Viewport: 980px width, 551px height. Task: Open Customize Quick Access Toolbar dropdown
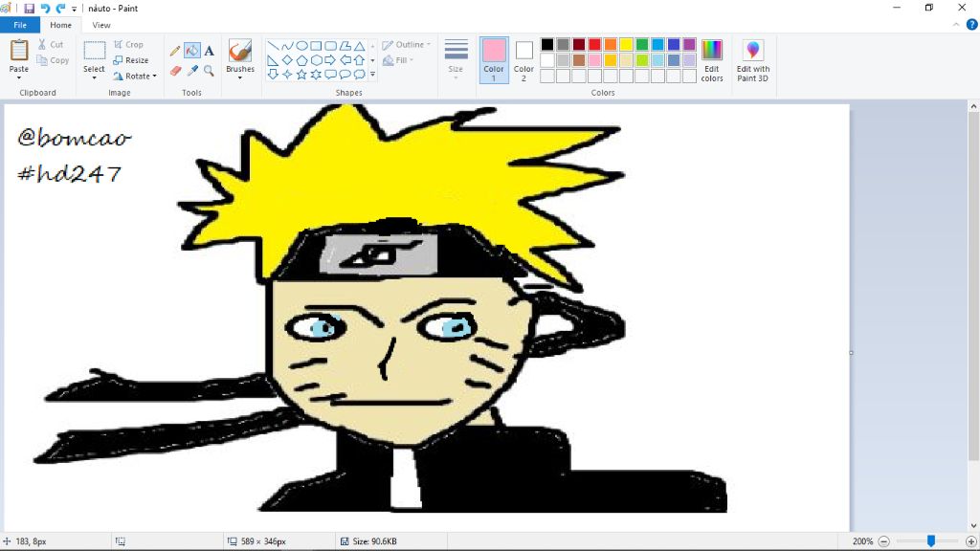[x=74, y=9]
